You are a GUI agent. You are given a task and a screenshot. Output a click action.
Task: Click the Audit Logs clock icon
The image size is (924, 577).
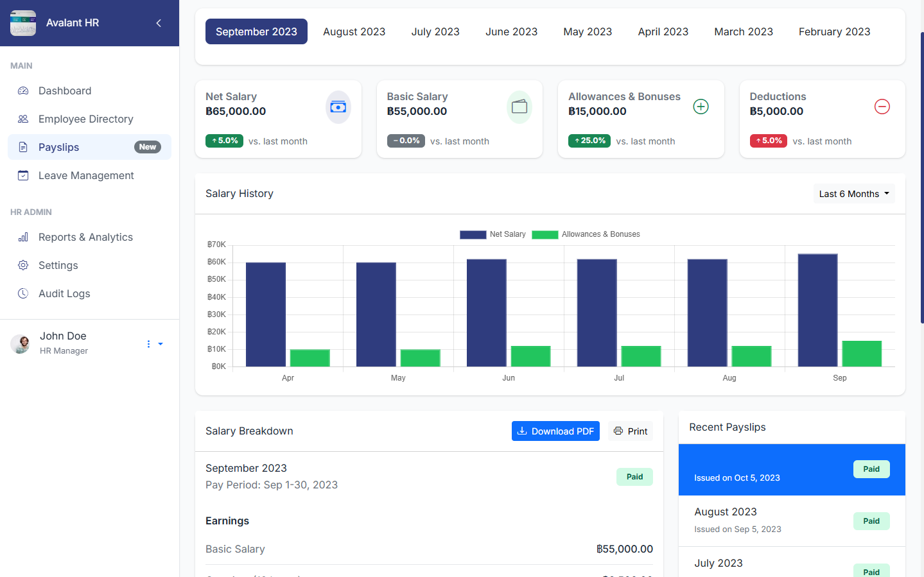pos(23,294)
